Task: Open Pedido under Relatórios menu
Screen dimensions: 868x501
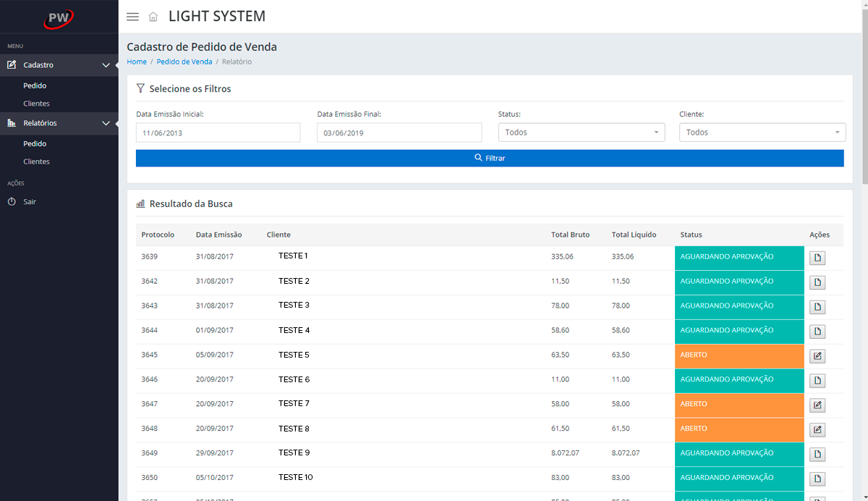Action: click(x=35, y=143)
